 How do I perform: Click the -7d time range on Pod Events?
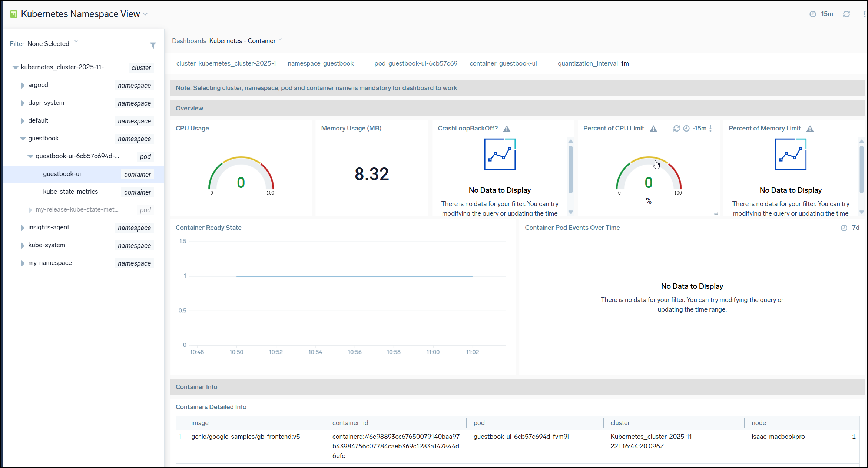tap(854, 228)
